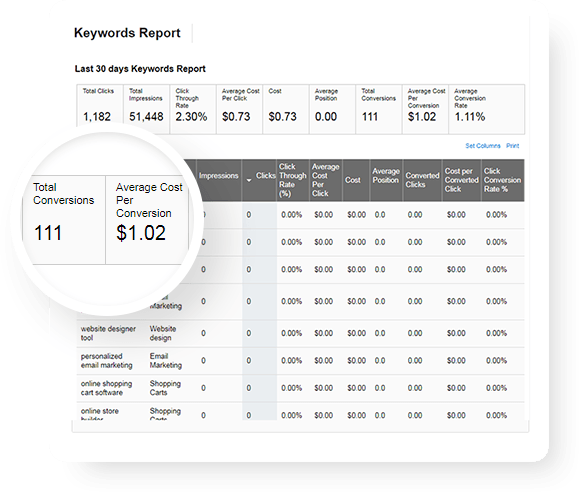
Task: Sort by Impressions column header
Action: [219, 176]
